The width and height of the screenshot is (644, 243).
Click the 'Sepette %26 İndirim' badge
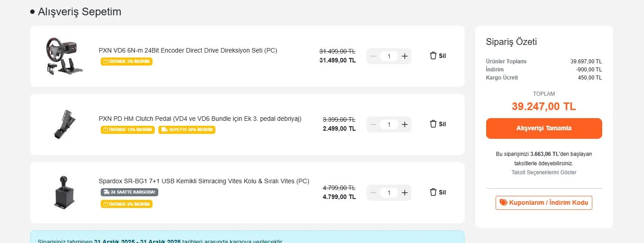pyautogui.click(x=187, y=130)
